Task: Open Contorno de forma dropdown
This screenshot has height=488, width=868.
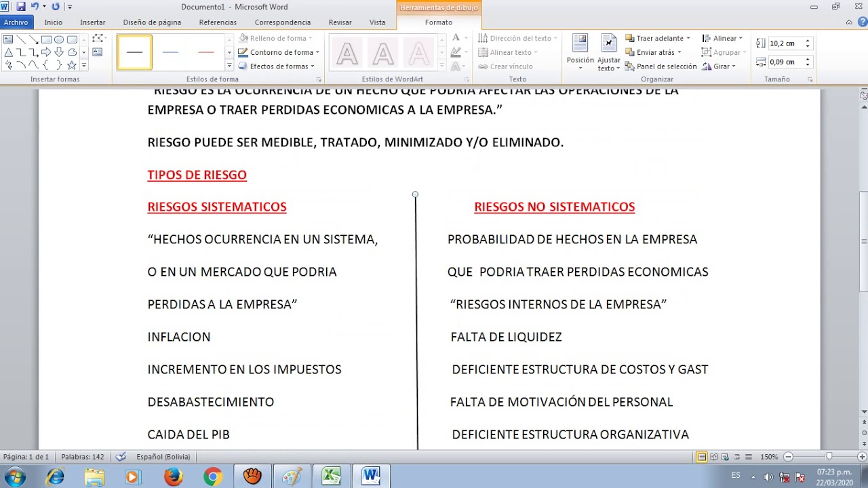Action: (x=279, y=52)
